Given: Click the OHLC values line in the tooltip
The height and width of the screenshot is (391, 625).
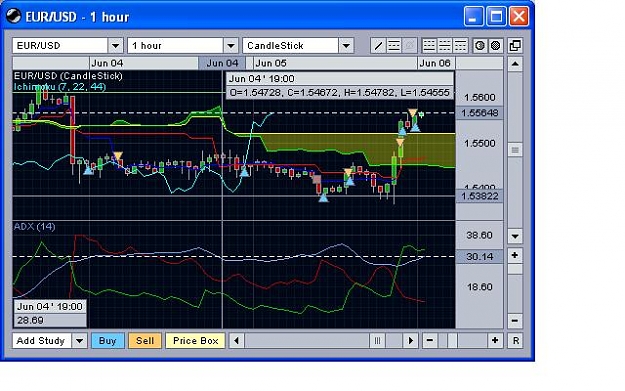Looking at the screenshot, I should pos(340,93).
